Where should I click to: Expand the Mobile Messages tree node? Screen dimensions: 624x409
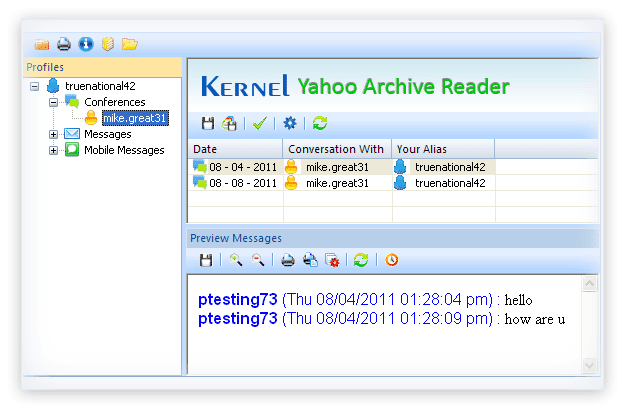(x=53, y=150)
